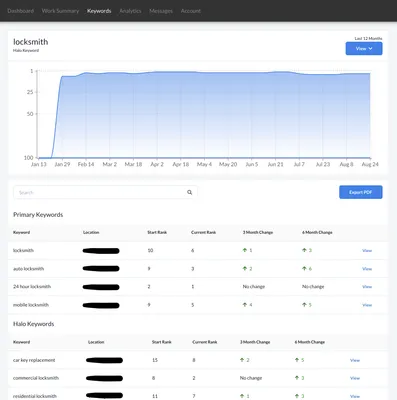Screen dimensions: 397x400
Task: Open the View date range dropdown
Action: coord(364,49)
